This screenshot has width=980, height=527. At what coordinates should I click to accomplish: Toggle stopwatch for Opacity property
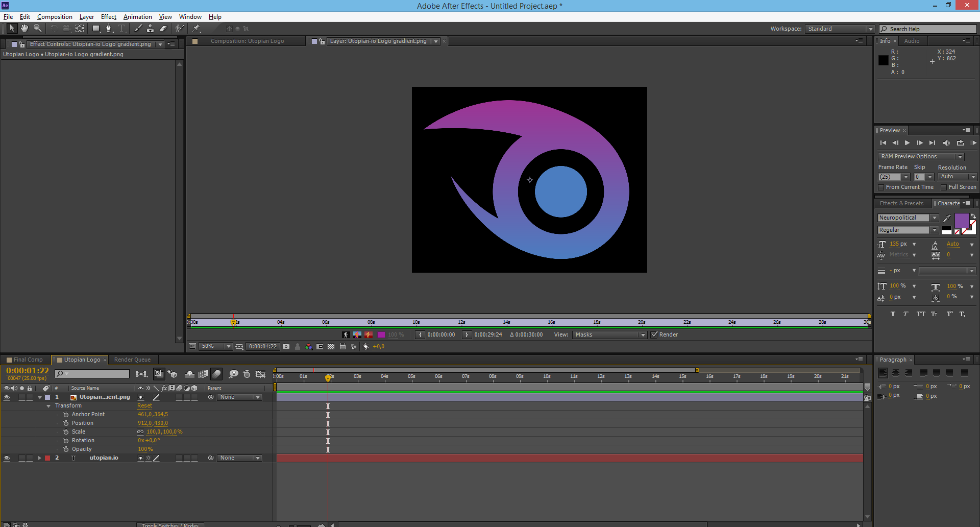(x=66, y=449)
